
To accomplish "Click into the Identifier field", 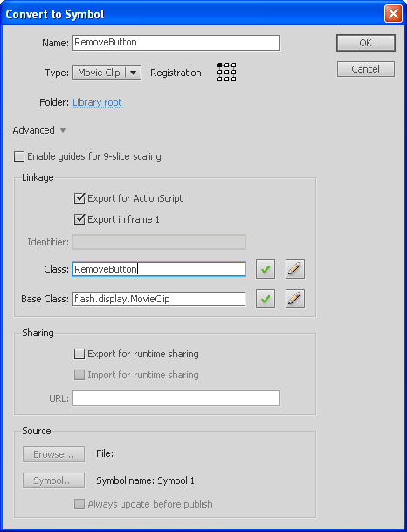I will [x=159, y=242].
